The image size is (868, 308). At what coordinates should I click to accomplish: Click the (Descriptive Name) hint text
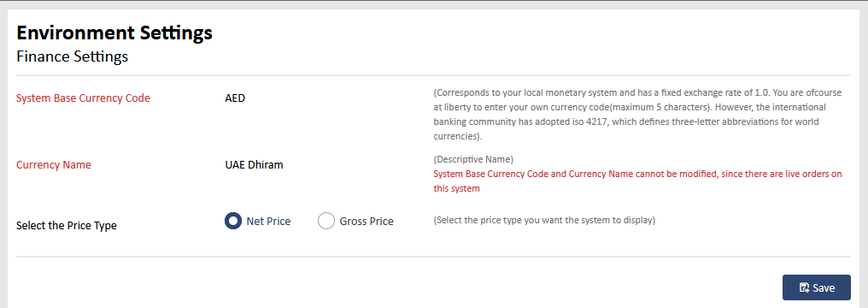[473, 159]
